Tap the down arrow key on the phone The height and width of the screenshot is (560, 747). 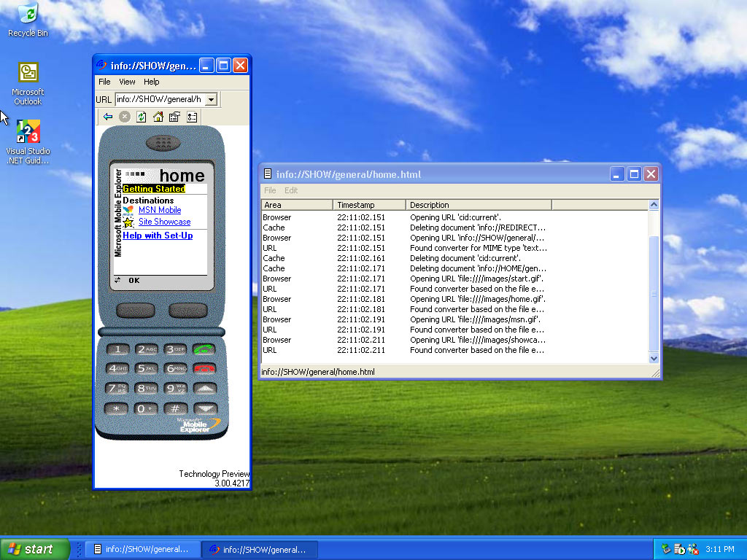205,408
